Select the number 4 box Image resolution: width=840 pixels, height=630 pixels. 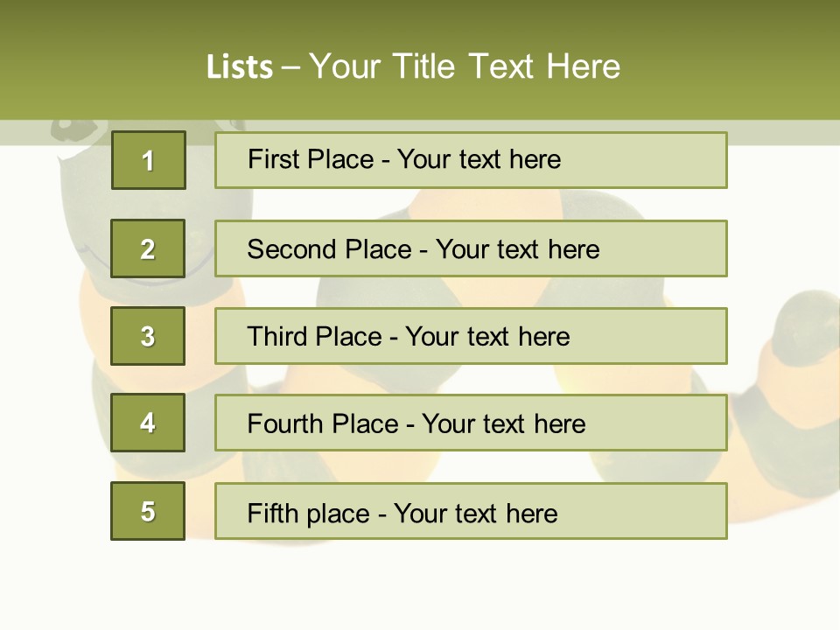click(x=148, y=423)
